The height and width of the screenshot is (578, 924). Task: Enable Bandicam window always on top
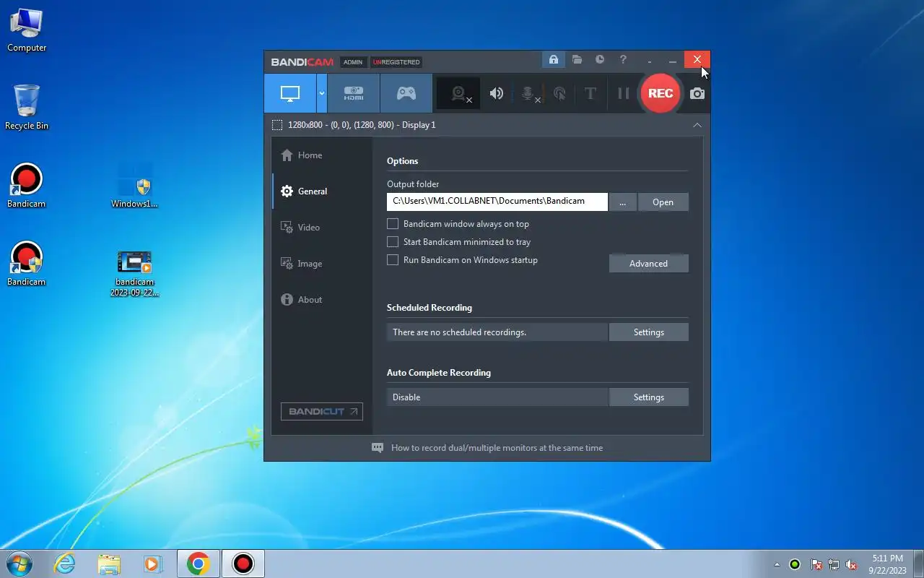coord(393,224)
